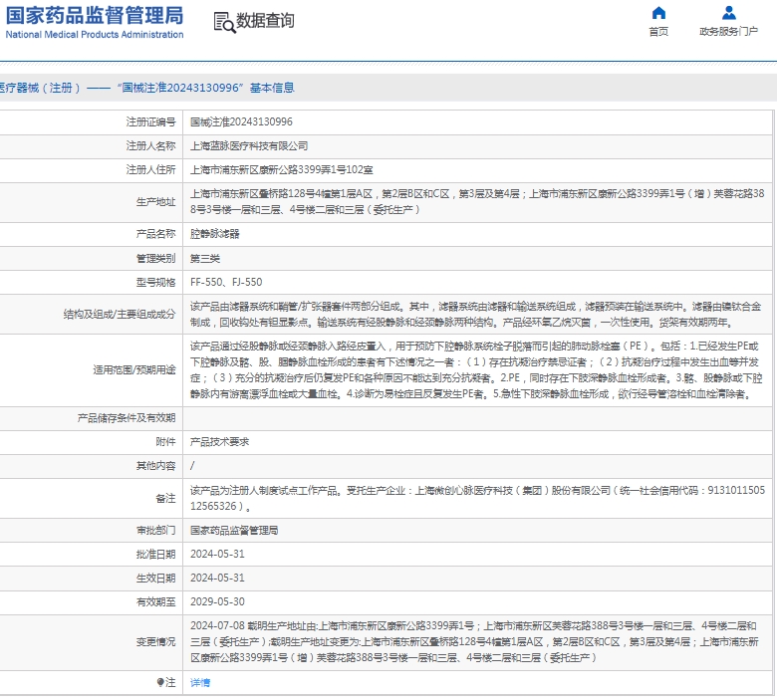Select the structure composition description text
777x700 pixels.
click(x=476, y=314)
